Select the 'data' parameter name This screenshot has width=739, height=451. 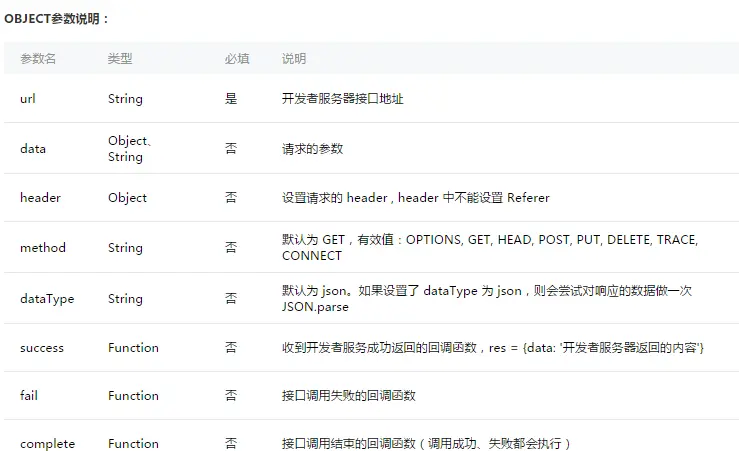(33, 148)
